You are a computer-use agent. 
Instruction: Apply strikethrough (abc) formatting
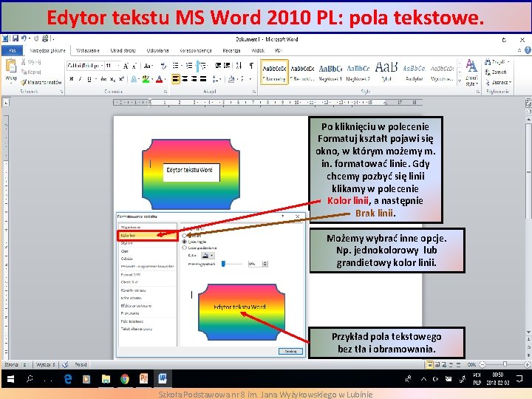[x=103, y=79]
